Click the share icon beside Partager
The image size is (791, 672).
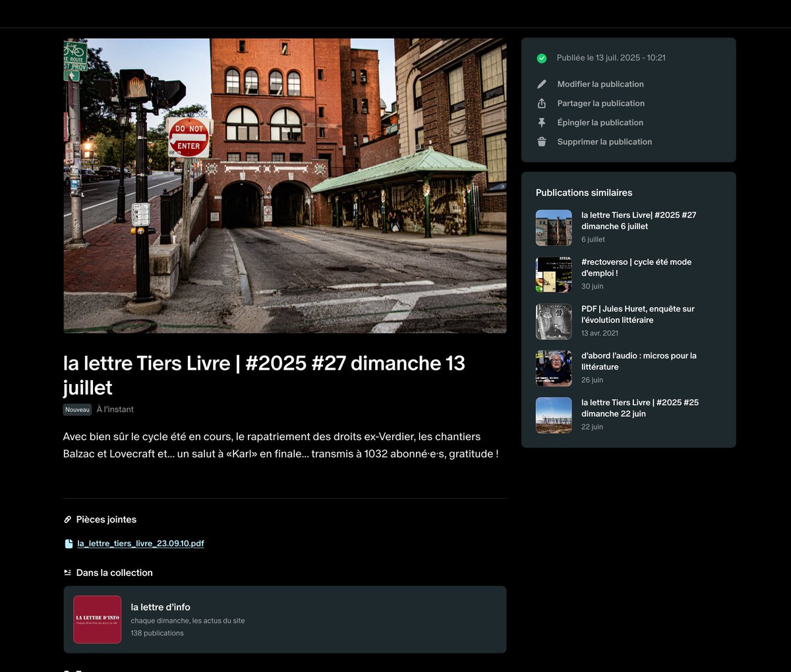coord(542,103)
